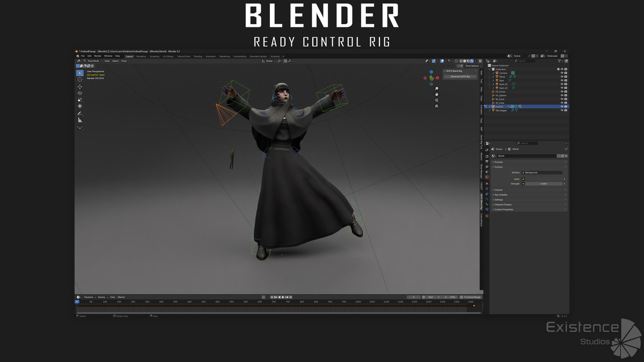This screenshot has height=362, width=644.
Task: Open the Bone properties tab icon
Action: coord(487,204)
